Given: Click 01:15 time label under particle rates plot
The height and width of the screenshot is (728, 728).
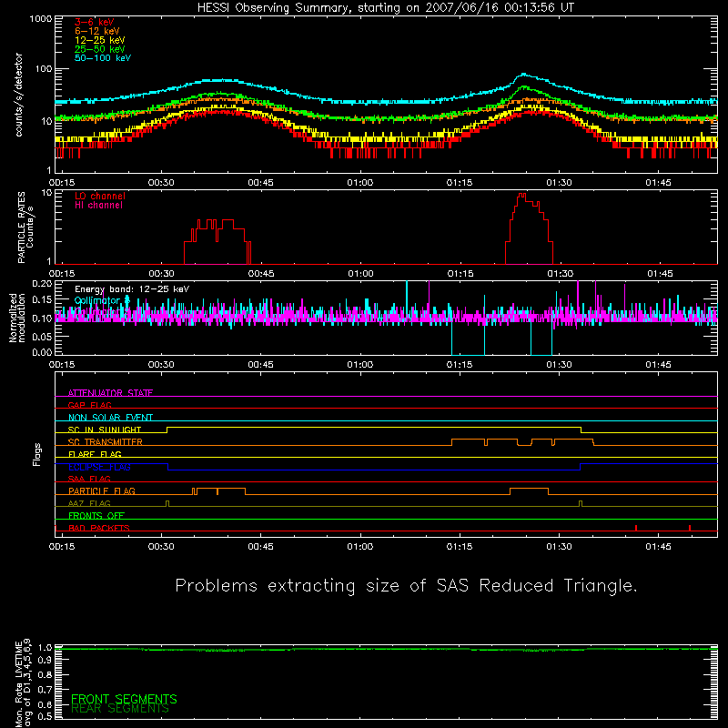Looking at the screenshot, I should click(x=460, y=274).
